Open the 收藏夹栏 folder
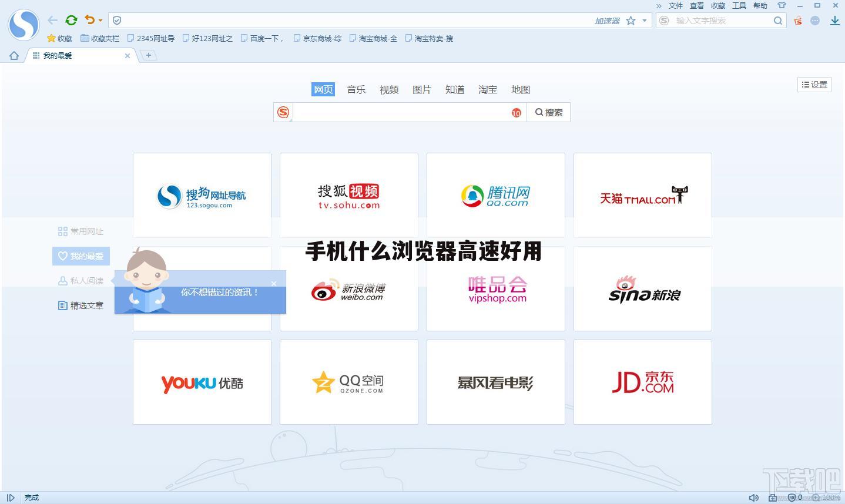The height and width of the screenshot is (504, 845). pyautogui.click(x=100, y=38)
